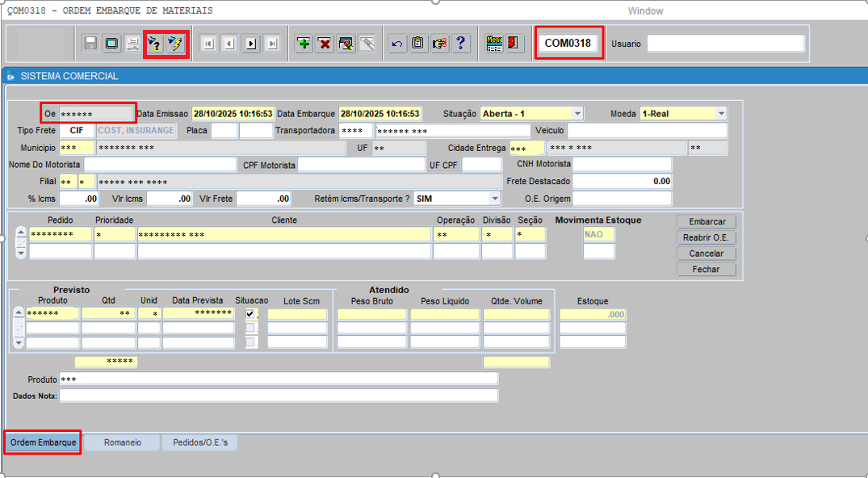Click the Enter Query icon

pos(154,44)
